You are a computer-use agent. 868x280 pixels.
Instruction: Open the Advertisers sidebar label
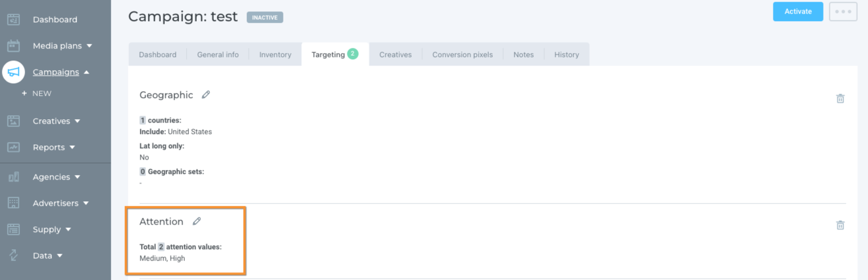56,203
